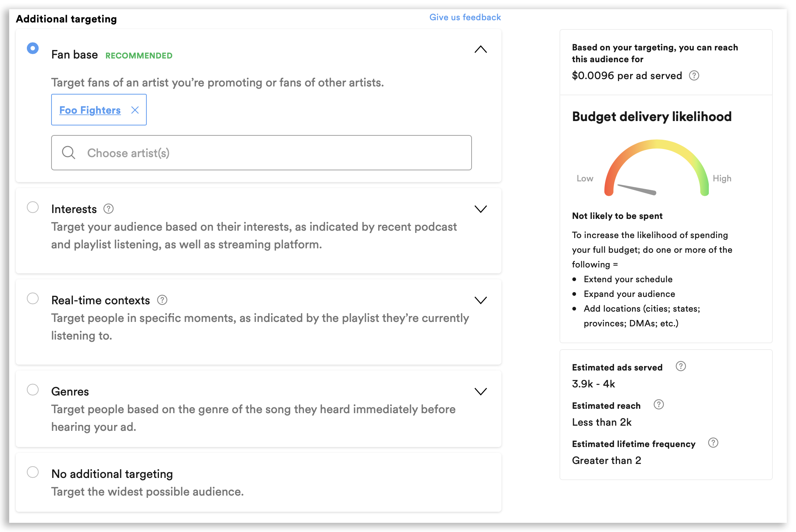Focus the Choose artist(s) search field

click(x=262, y=153)
